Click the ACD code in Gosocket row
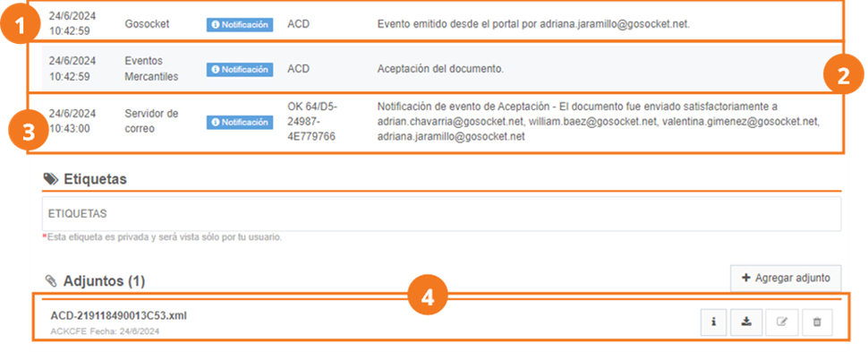The height and width of the screenshot is (352, 868). click(298, 24)
